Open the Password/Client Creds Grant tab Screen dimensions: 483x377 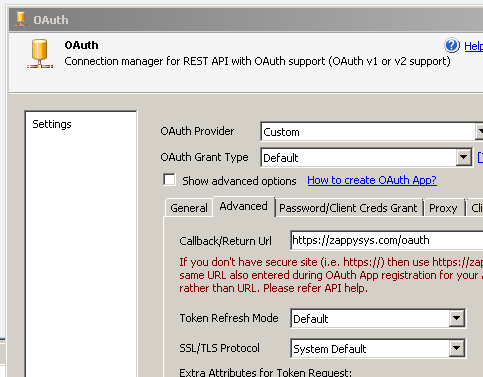[x=348, y=208]
